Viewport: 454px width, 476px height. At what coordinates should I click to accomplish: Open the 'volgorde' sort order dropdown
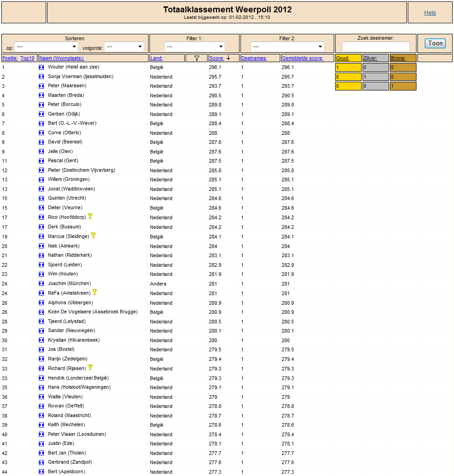pos(124,47)
